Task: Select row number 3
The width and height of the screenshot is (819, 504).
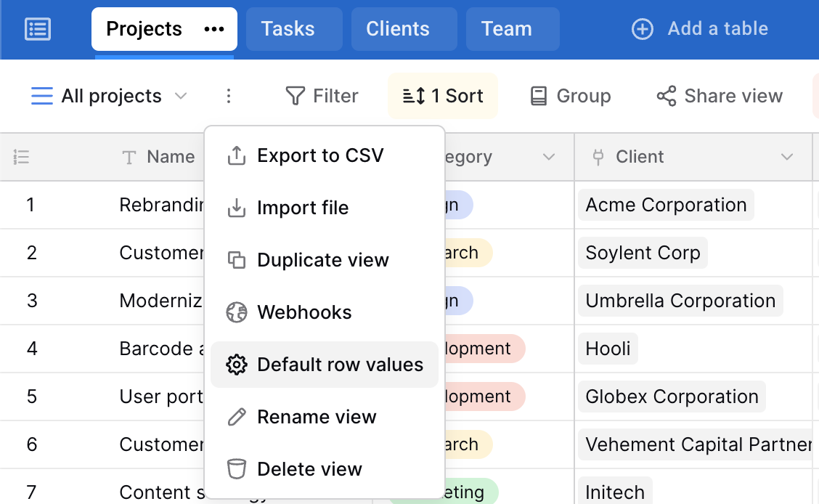Action: pos(32,301)
